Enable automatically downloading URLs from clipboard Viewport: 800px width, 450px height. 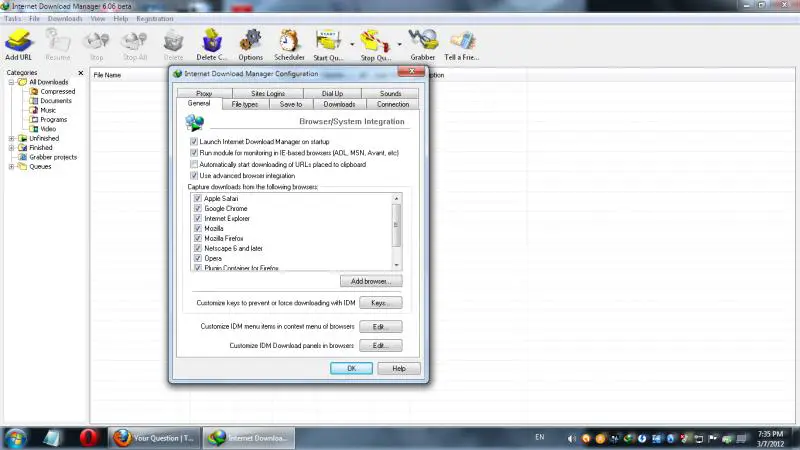194,164
